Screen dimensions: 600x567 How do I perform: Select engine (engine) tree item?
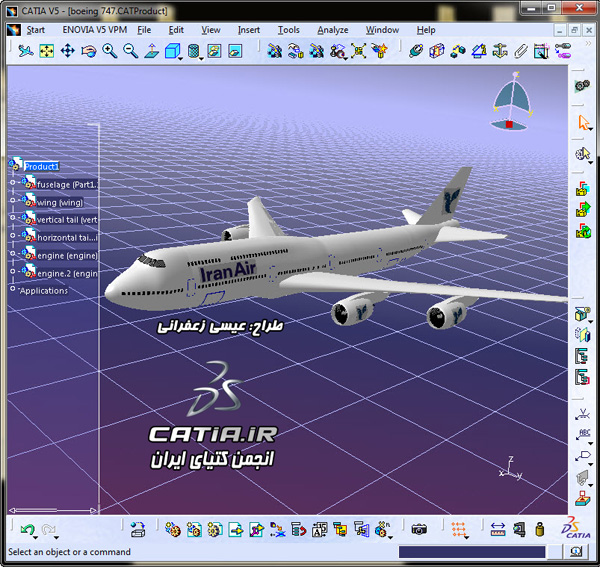(67, 256)
